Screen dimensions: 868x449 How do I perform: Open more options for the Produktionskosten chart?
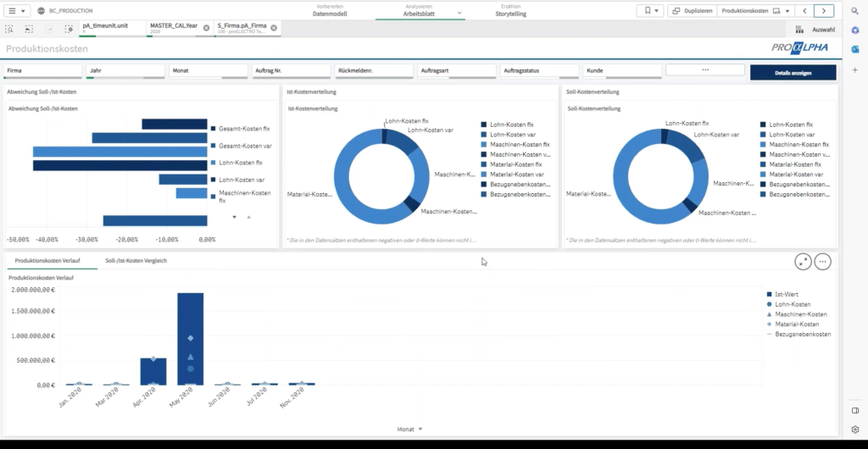(822, 262)
